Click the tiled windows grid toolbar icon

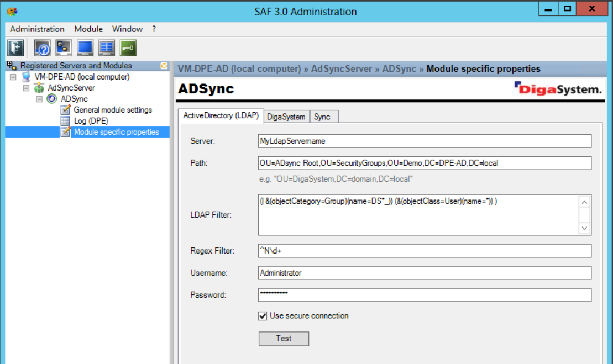click(x=107, y=48)
